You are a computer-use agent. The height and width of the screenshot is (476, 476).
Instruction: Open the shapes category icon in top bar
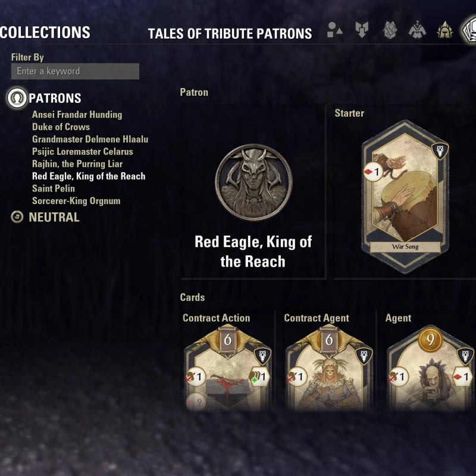coord(334,30)
